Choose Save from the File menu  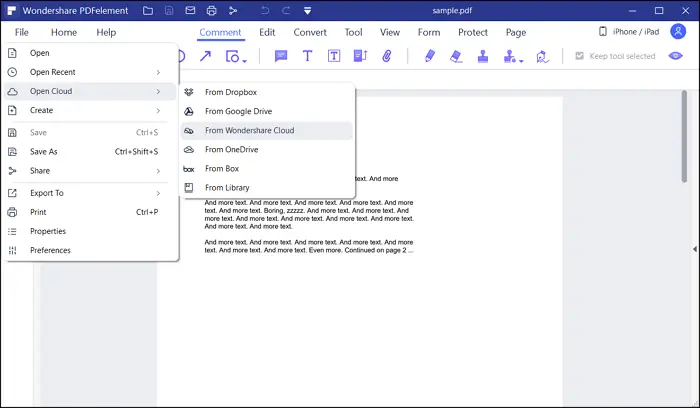[89, 133]
